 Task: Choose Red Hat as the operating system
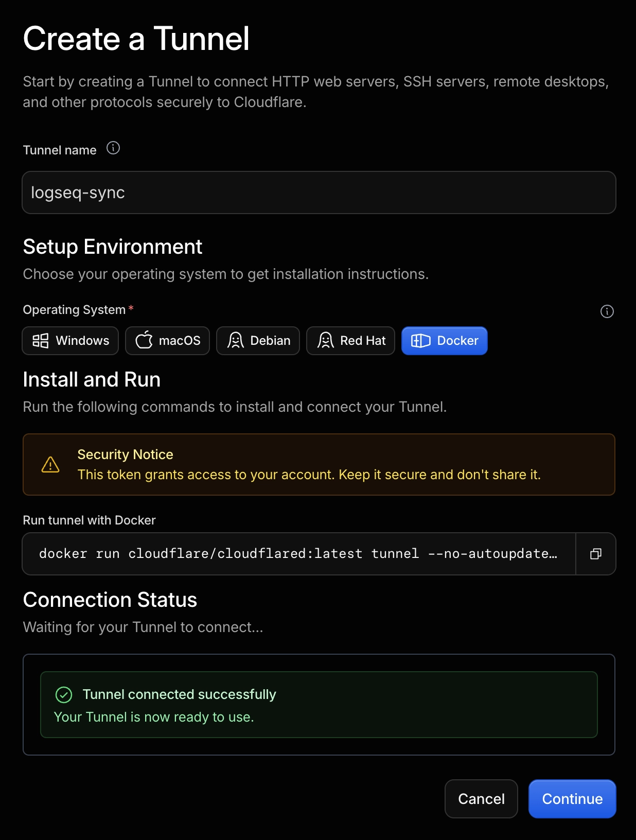pyautogui.click(x=351, y=341)
